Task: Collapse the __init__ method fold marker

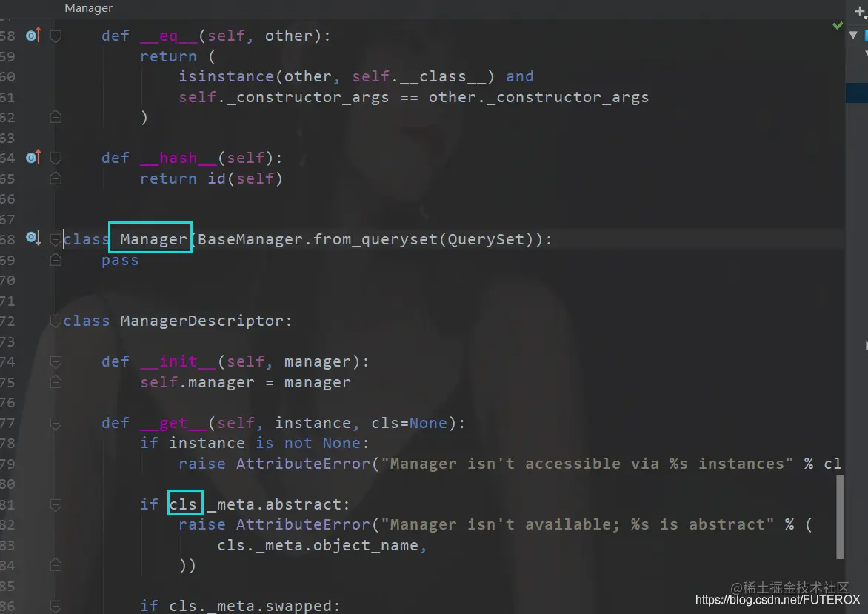Action: coord(56,361)
